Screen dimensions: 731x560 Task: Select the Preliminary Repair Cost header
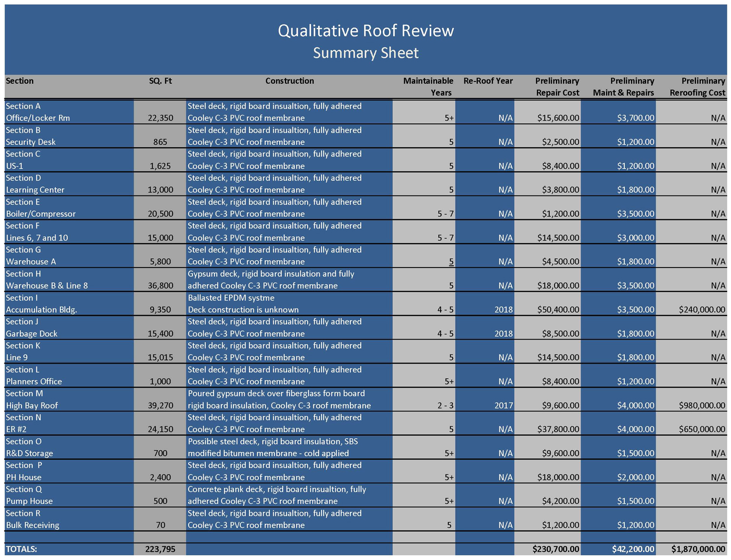pos(557,87)
